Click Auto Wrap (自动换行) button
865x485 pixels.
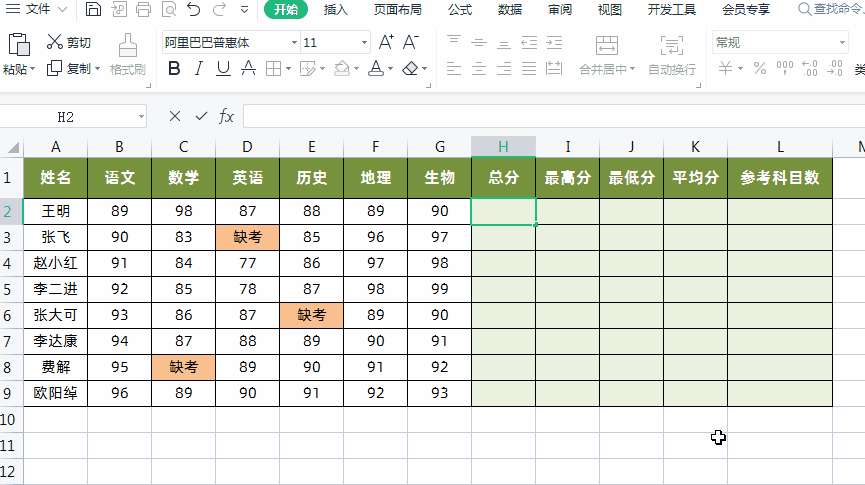pyautogui.click(x=671, y=54)
